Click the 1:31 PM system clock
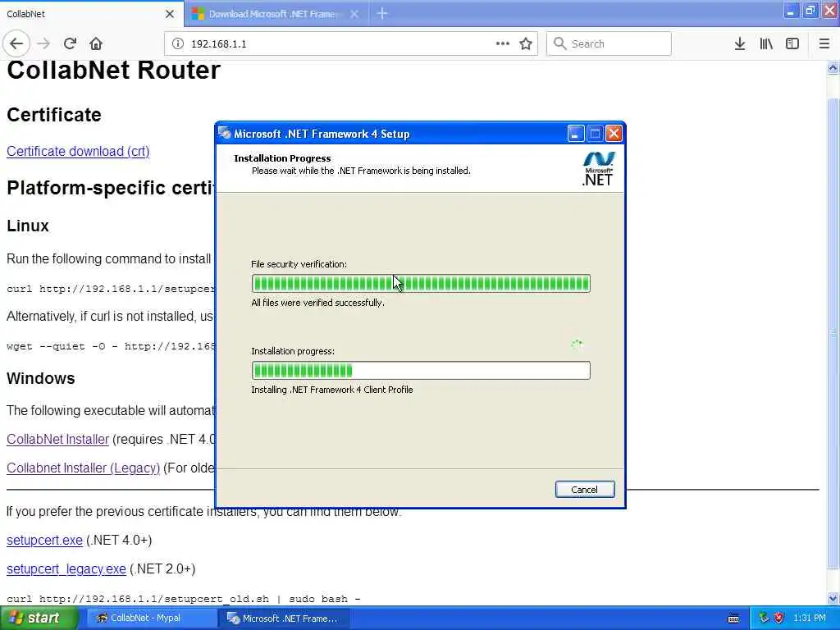 click(810, 619)
